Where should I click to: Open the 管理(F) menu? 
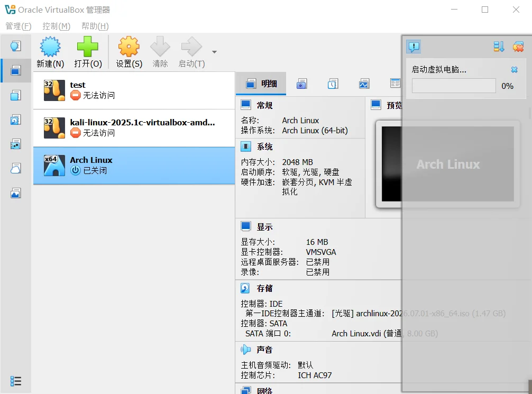(x=19, y=26)
